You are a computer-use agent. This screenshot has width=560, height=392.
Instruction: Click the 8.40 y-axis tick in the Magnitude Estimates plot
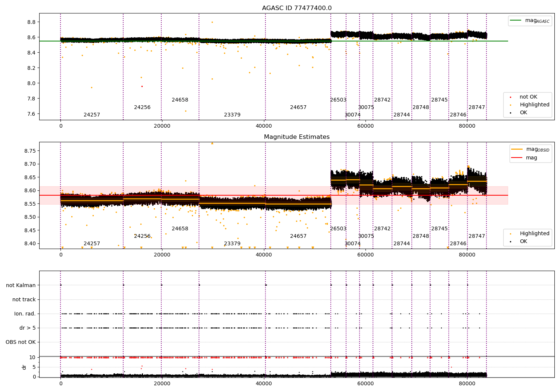coord(30,243)
